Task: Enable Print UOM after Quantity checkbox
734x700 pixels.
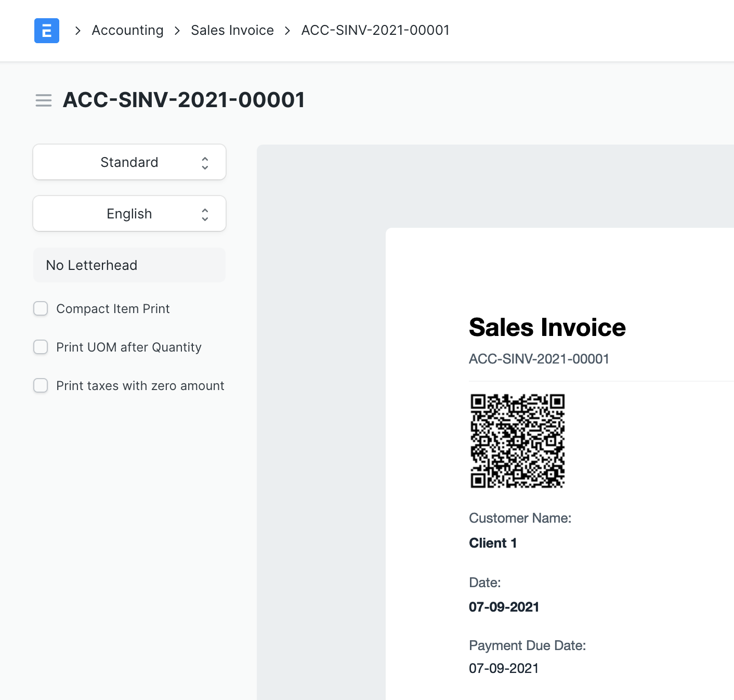Action: point(41,347)
